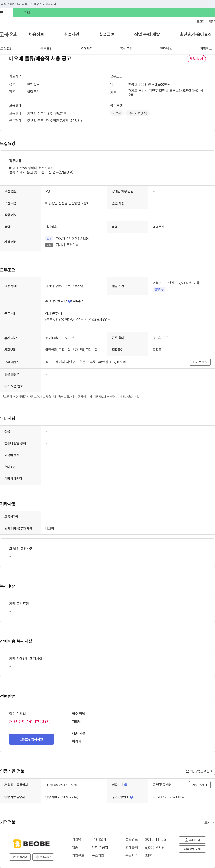Select text 지게차 운전가능
215x868 pixels.
67,245
